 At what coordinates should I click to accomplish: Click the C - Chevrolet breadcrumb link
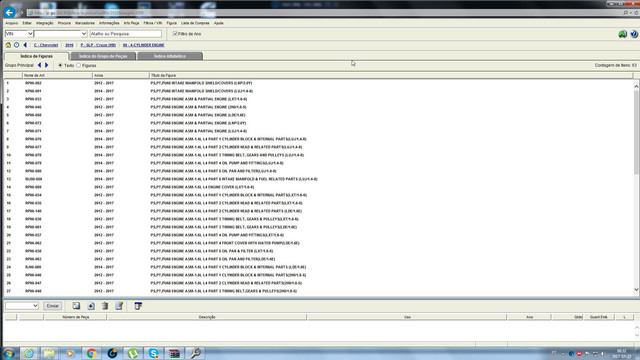coord(46,45)
